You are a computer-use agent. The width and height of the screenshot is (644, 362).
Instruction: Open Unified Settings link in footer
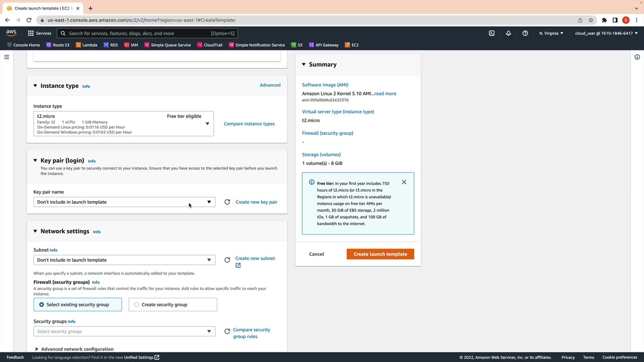(141, 357)
